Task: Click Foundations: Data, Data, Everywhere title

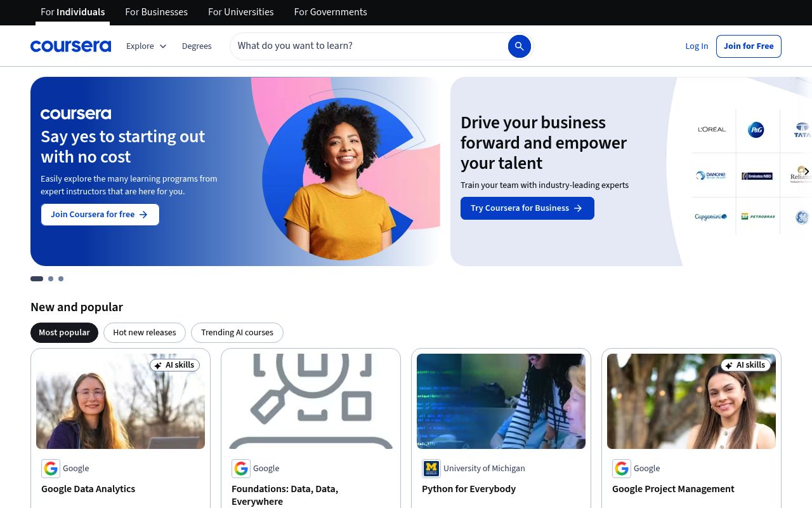Action: [x=285, y=495]
